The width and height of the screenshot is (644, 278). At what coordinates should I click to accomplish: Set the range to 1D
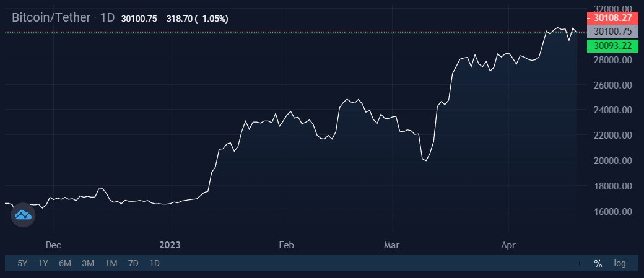point(154,263)
